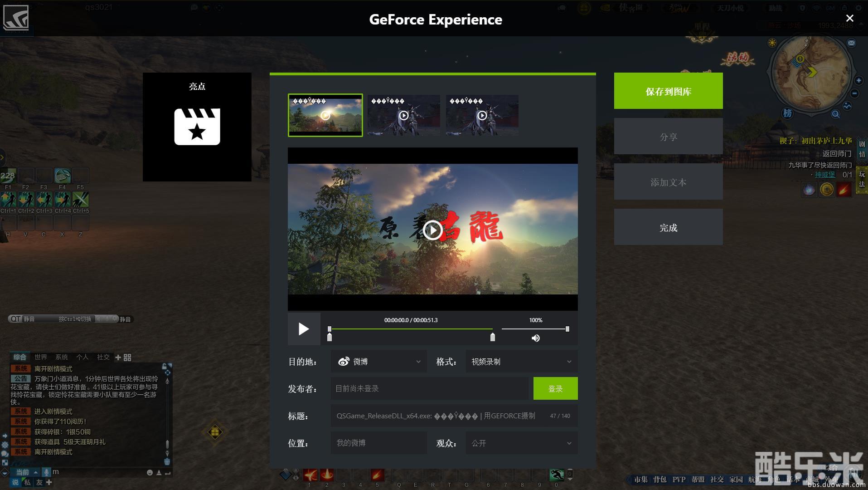Select the third warrior highlight thumbnail
The image size is (868, 490).
tap(482, 115)
